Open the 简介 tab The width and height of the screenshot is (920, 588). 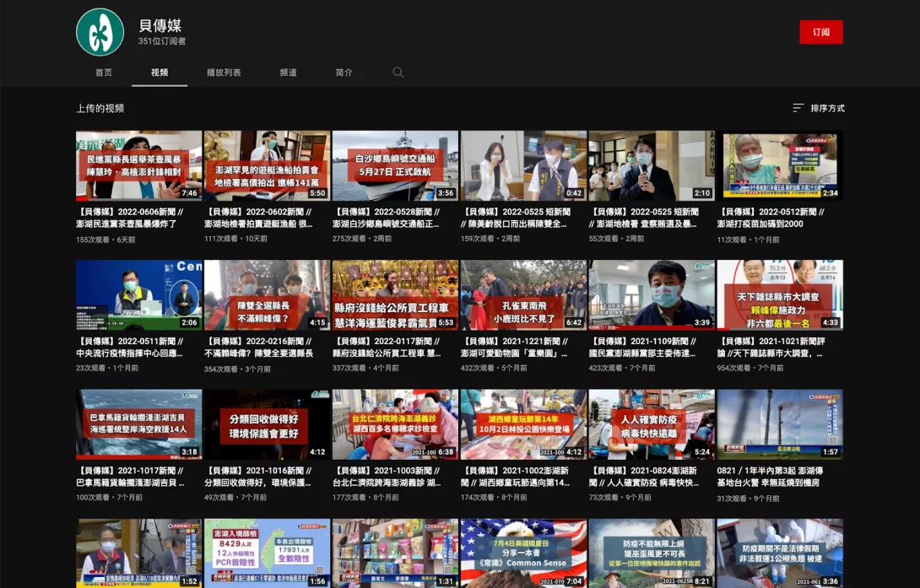344,73
